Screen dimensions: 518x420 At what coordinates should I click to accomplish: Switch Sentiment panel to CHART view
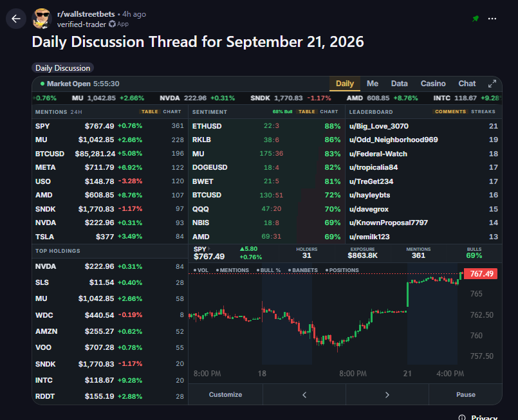329,112
